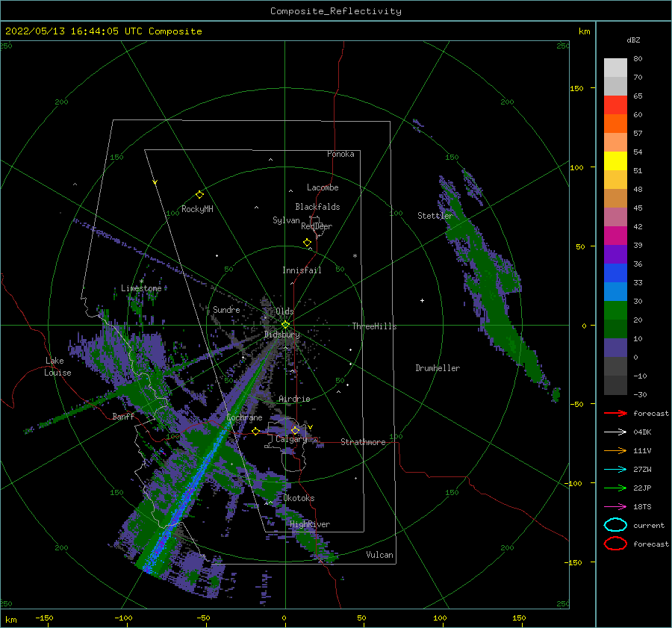Viewport: 672px width, 628px height.
Task: Click the red forecast ellipse in legend
Action: click(615, 544)
